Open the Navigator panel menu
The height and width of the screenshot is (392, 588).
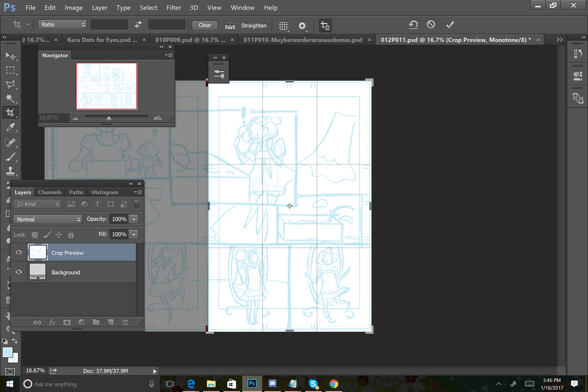[169, 55]
